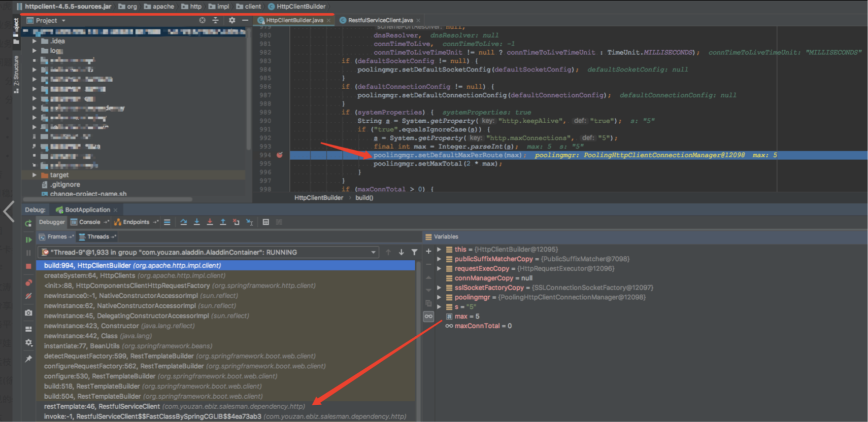The height and width of the screenshot is (422, 868).
Task: Expand the publicSuffixMatcherCopy variable
Action: tap(440, 259)
